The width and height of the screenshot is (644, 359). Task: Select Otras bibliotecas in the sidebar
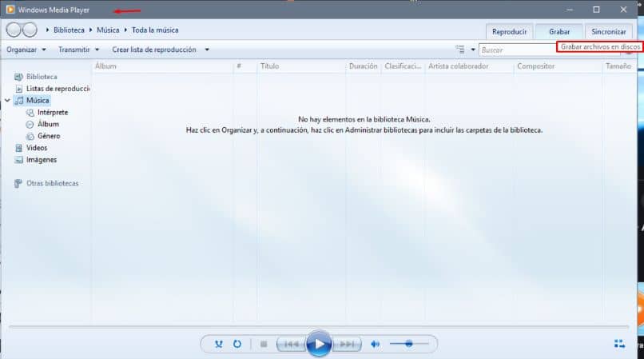tap(52, 183)
